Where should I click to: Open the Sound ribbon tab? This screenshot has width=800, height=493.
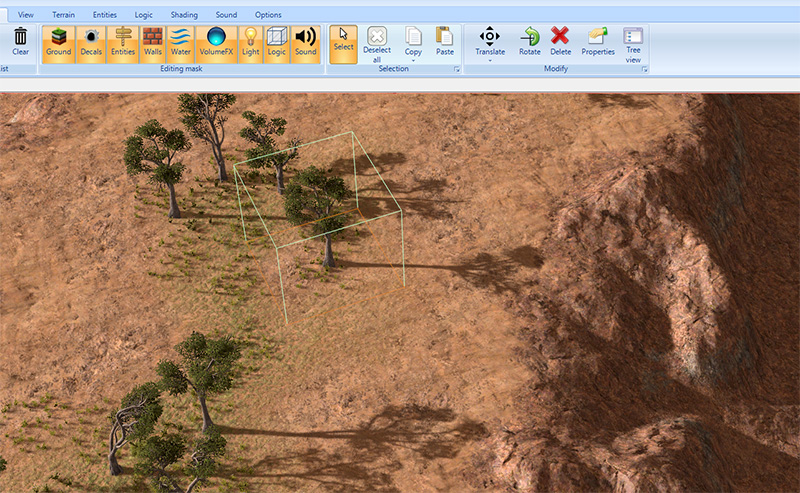226,15
